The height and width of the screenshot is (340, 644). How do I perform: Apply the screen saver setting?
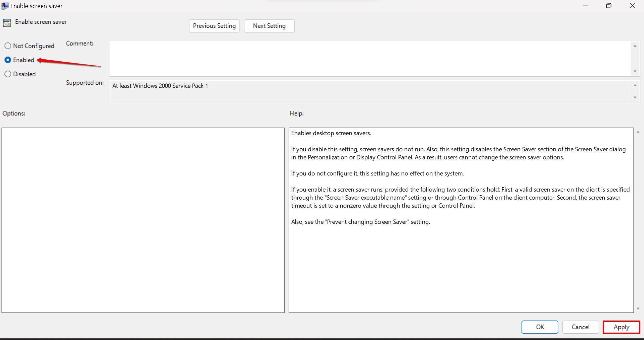pyautogui.click(x=621, y=327)
